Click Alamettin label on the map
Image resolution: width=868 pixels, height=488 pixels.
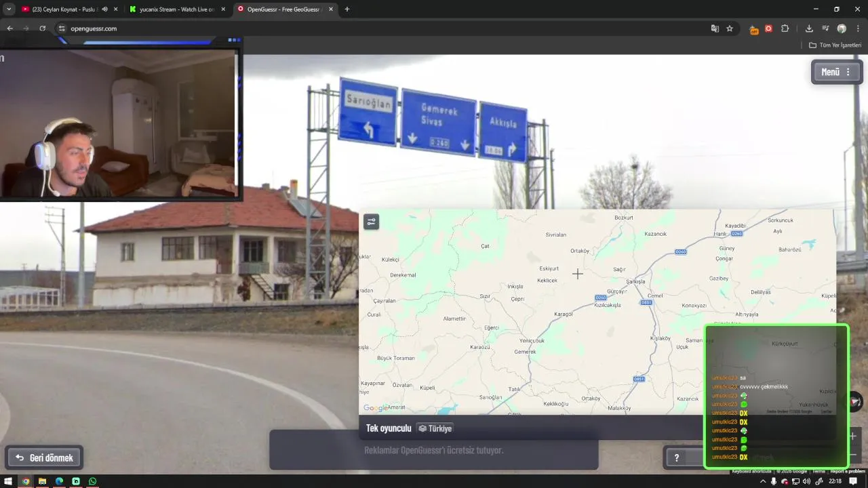tap(454, 319)
